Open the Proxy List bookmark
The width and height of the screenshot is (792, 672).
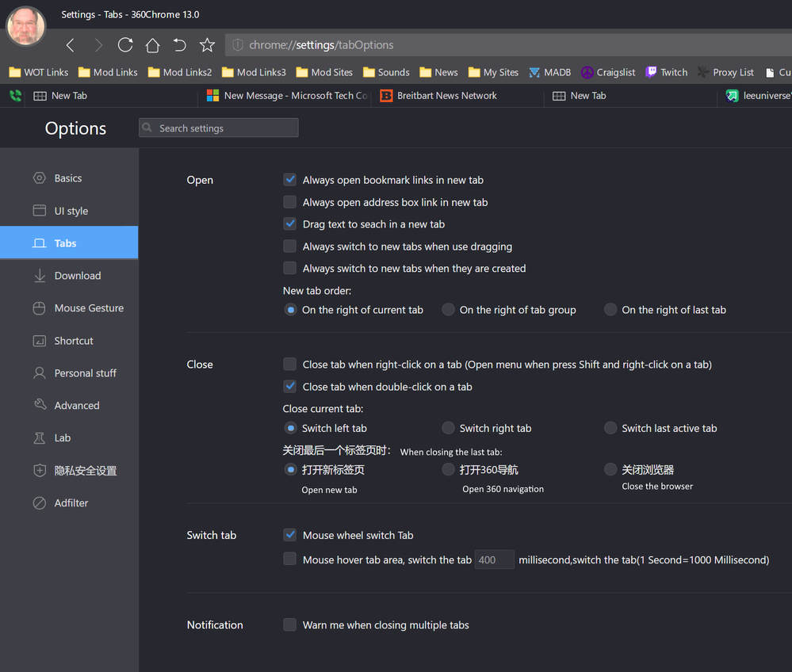coord(725,72)
